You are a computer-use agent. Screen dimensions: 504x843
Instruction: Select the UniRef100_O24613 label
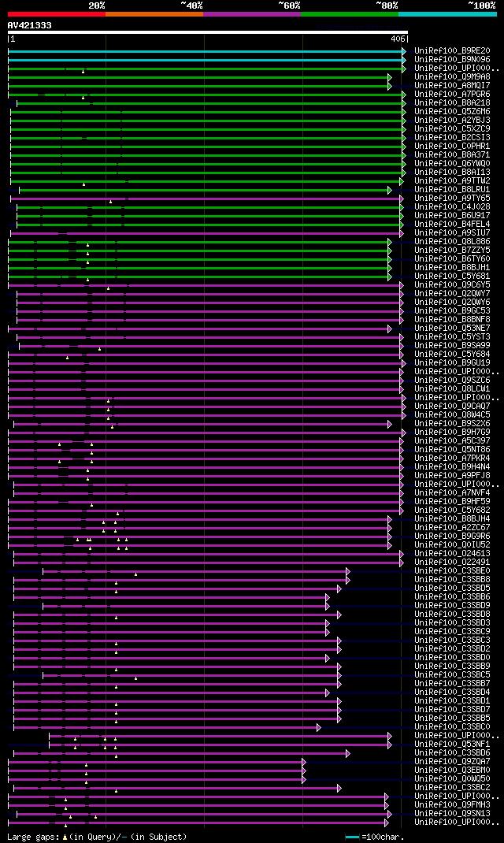click(x=452, y=554)
